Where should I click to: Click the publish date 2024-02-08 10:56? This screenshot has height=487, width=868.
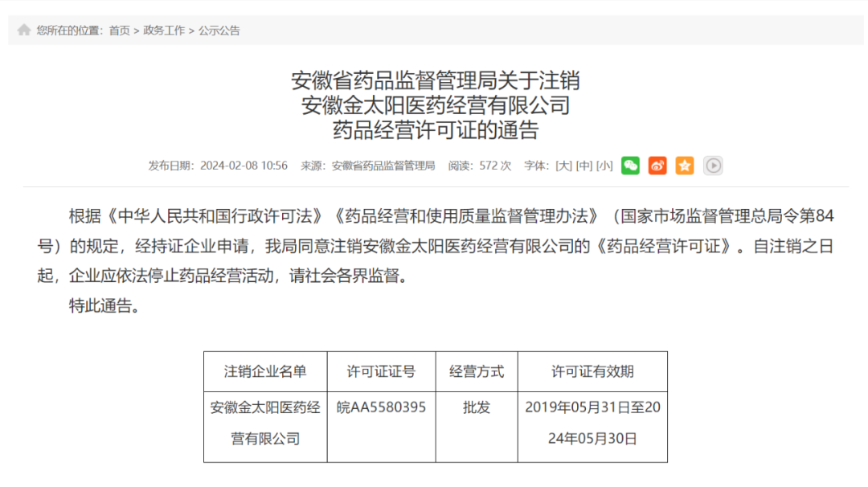[x=243, y=166]
